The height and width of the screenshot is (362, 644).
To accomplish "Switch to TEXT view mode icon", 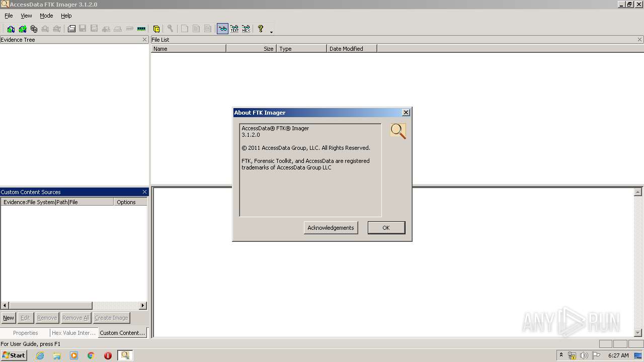I will [234, 29].
